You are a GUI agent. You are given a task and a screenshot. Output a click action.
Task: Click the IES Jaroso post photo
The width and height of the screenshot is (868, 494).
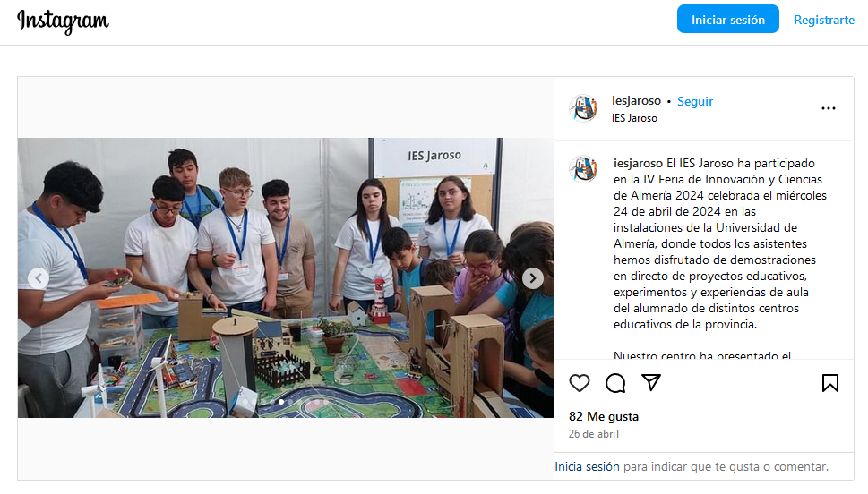[x=286, y=277]
